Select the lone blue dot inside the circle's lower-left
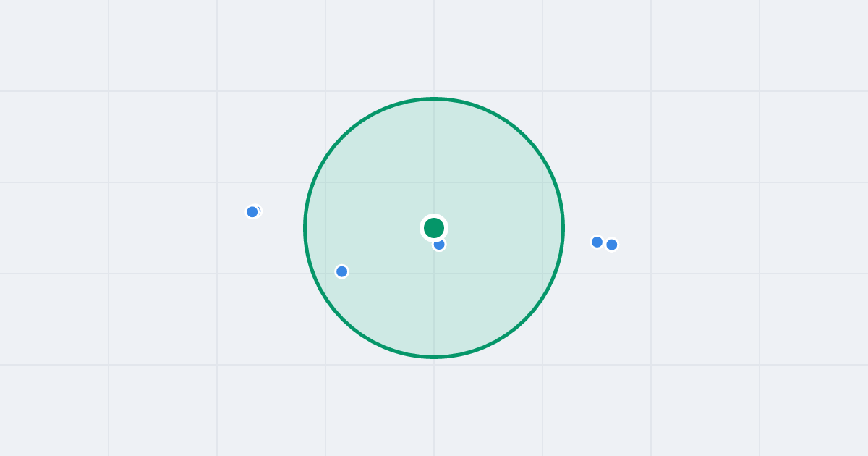This screenshot has height=456, width=868. pyautogui.click(x=342, y=271)
